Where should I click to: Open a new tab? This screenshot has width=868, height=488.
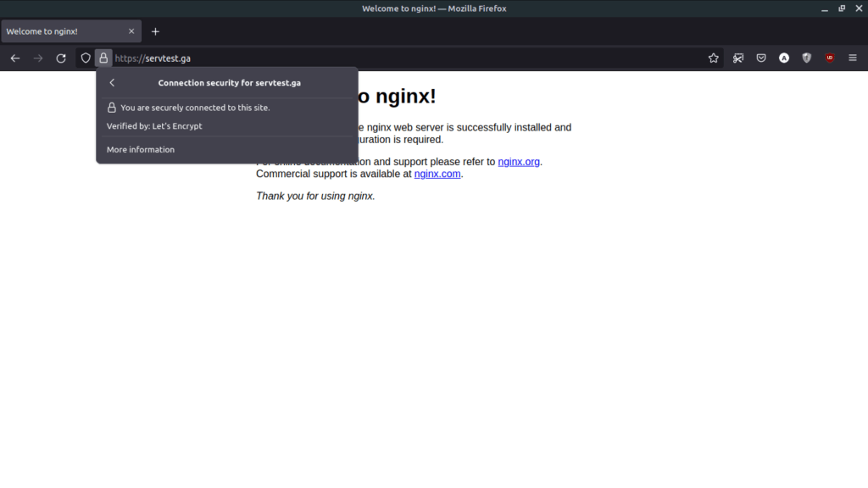(156, 31)
